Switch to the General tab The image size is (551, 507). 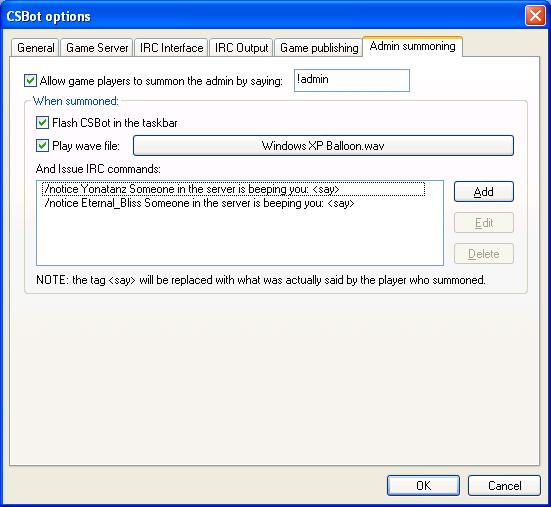(x=35, y=48)
